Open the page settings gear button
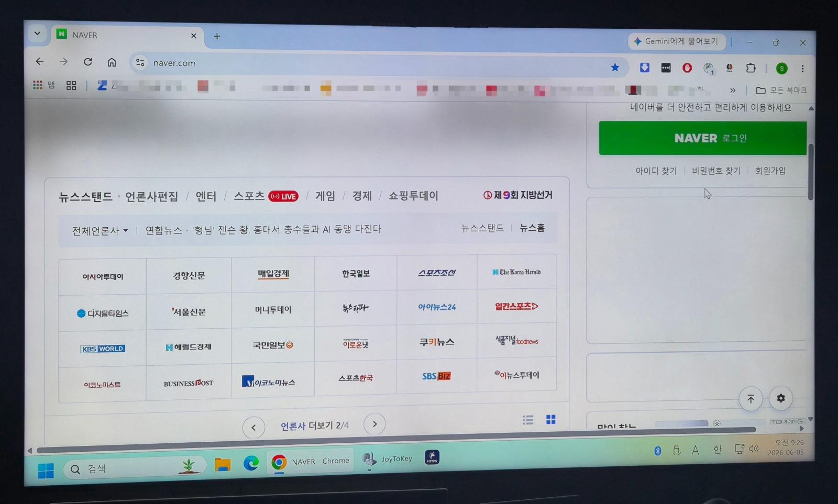Screen dimensions: 838x504 point(781,398)
